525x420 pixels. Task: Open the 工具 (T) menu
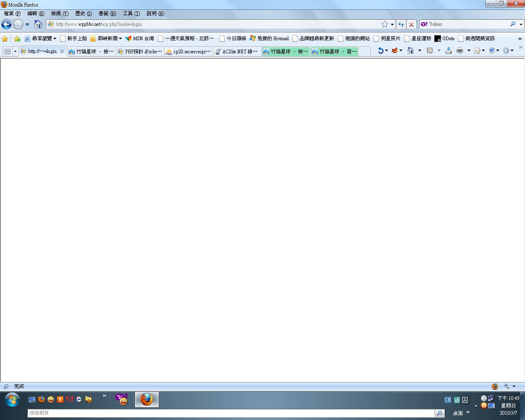point(131,14)
